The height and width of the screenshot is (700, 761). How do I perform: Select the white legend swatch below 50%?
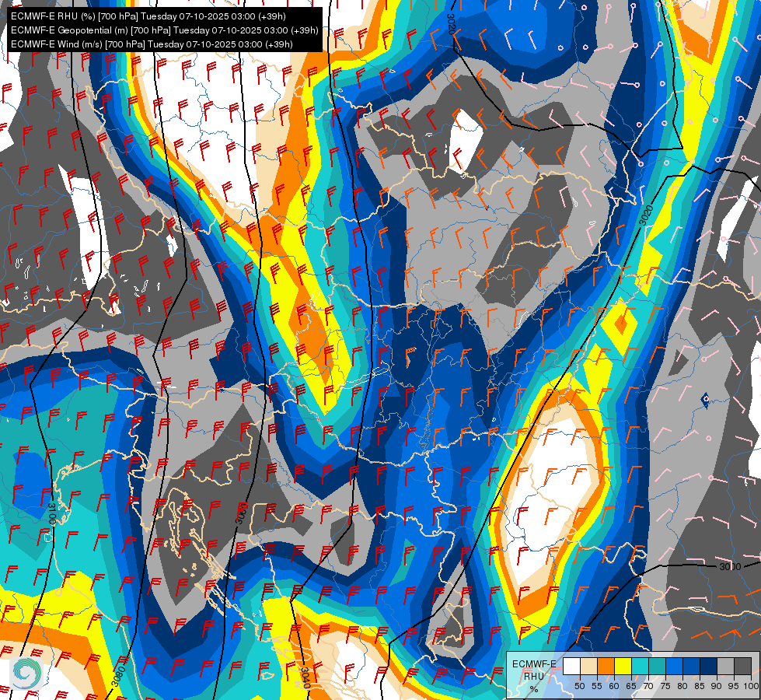571,666
